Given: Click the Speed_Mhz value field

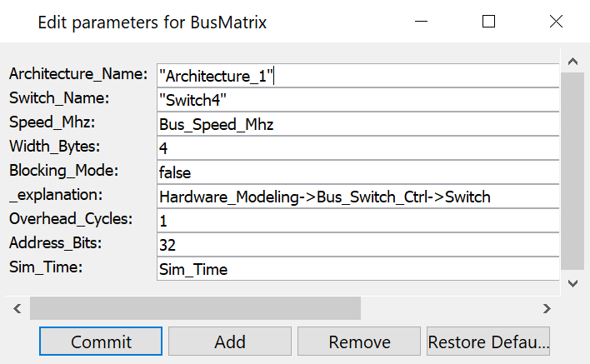Looking at the screenshot, I should [357, 124].
